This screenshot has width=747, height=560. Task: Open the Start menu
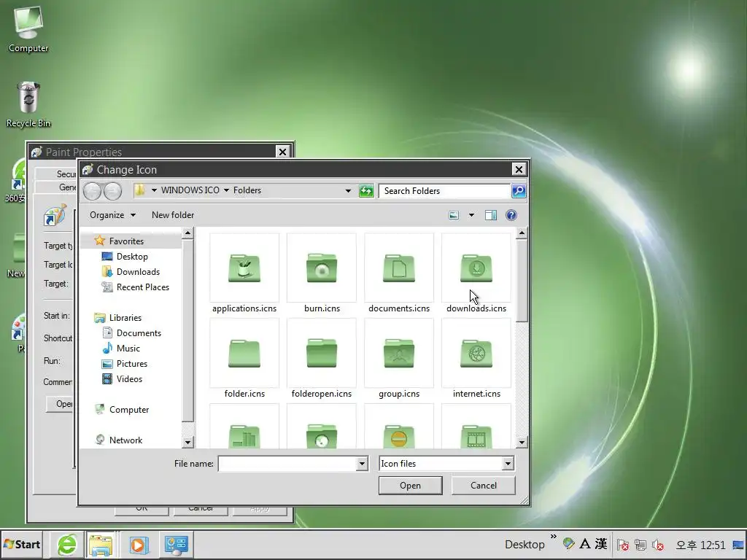coord(22,544)
